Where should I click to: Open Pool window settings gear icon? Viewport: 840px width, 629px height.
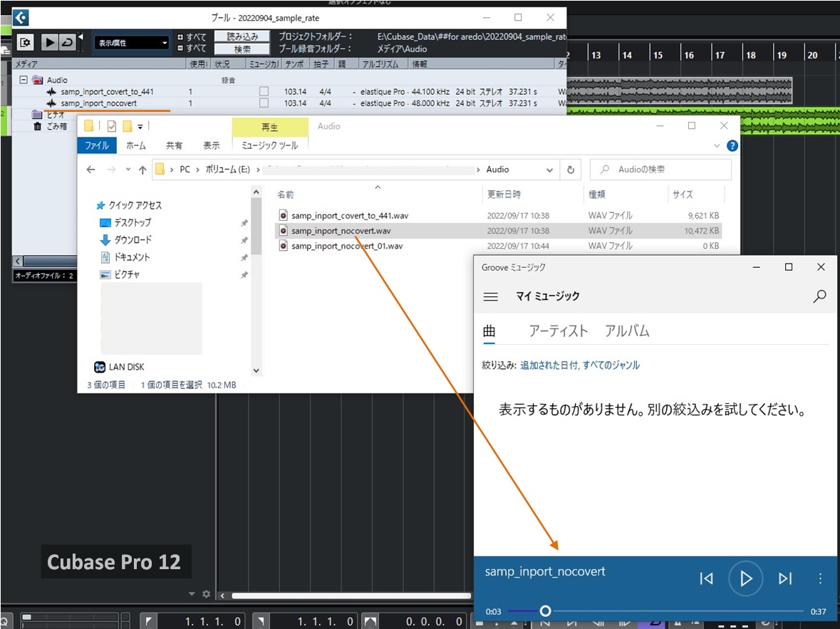[25, 42]
